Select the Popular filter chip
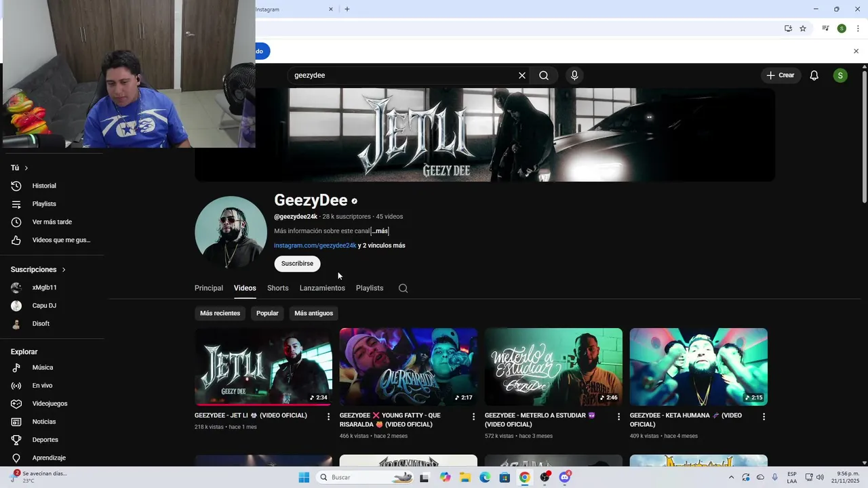The width and height of the screenshot is (868, 488). (267, 313)
